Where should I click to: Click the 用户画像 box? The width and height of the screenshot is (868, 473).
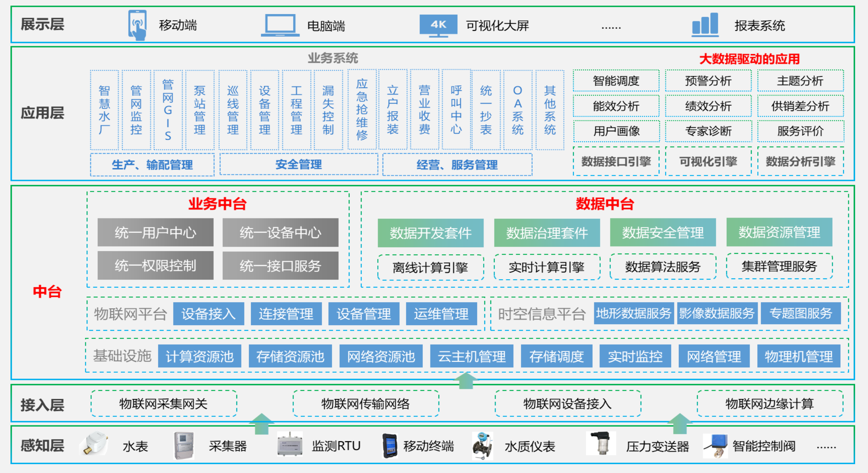pos(616,131)
